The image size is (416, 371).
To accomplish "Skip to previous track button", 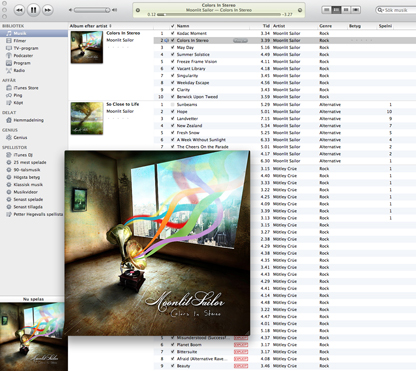I will coord(19,10).
